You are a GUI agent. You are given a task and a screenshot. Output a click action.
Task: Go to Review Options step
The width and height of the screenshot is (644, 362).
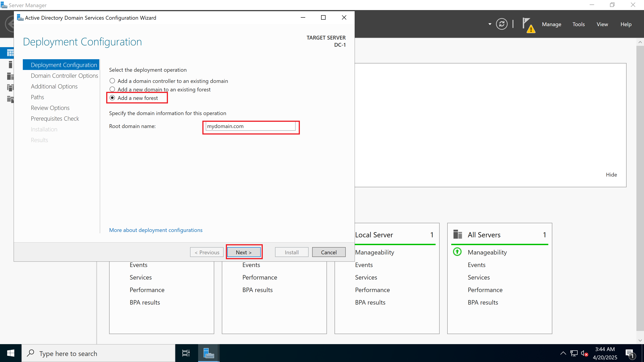[50, 108]
